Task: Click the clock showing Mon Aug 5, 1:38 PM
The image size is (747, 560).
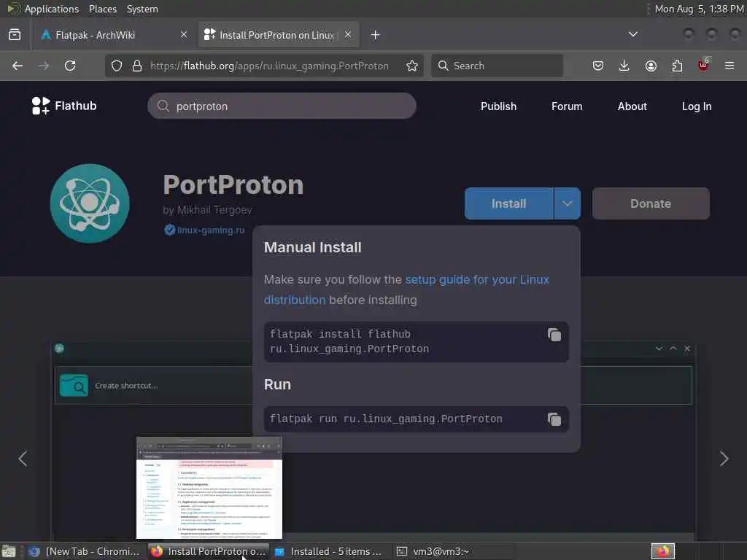Action: 699,9
